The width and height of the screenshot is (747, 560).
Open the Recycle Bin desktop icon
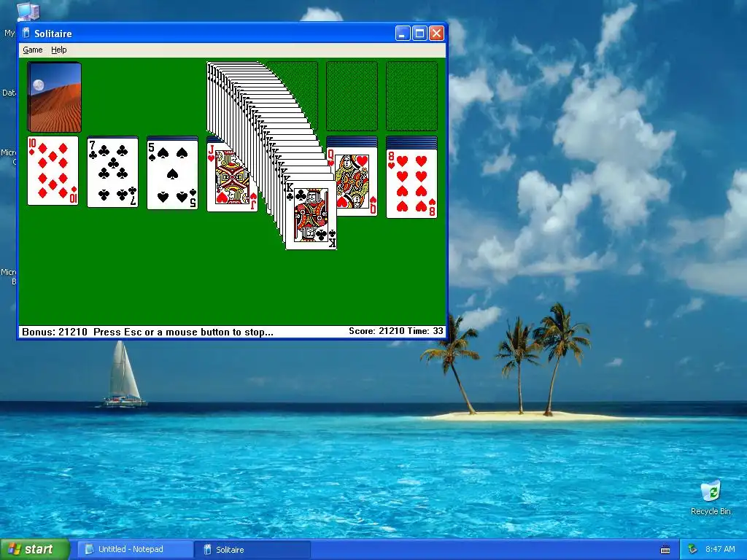711,497
